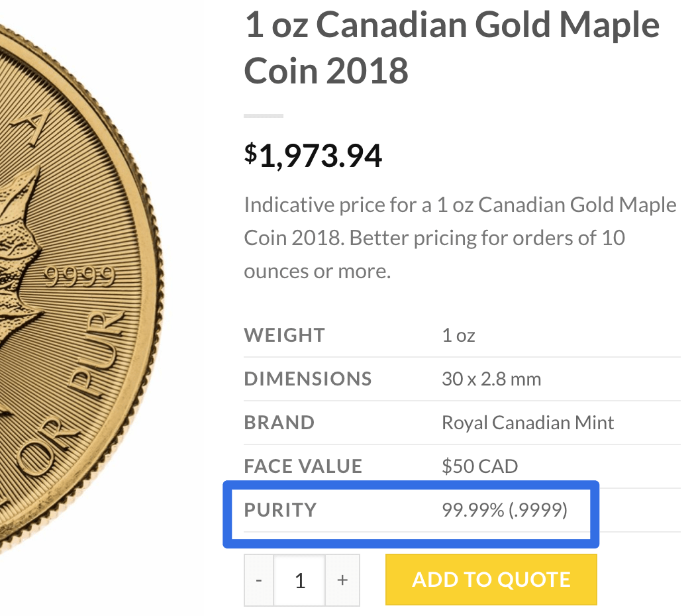694x616 pixels.
Task: Click the ADD TO QUOTE button
Action: click(490, 579)
